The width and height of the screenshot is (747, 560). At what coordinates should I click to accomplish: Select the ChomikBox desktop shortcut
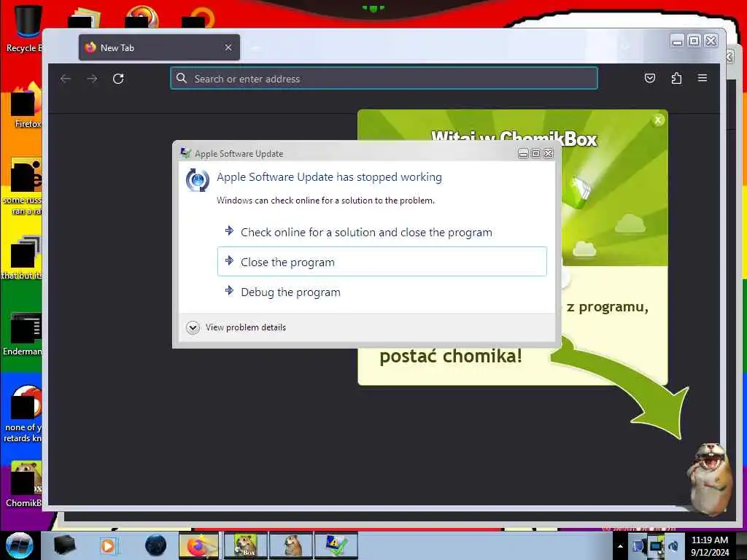24,484
